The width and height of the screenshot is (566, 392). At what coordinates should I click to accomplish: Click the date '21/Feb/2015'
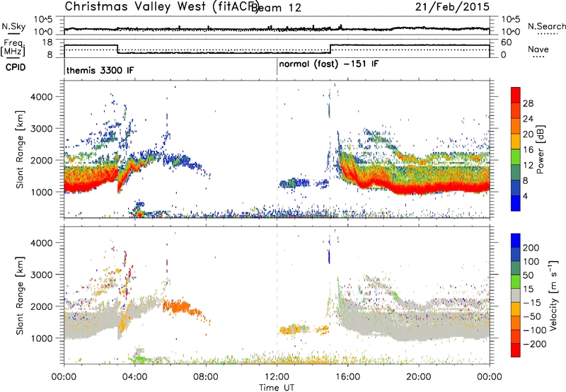[452, 6]
